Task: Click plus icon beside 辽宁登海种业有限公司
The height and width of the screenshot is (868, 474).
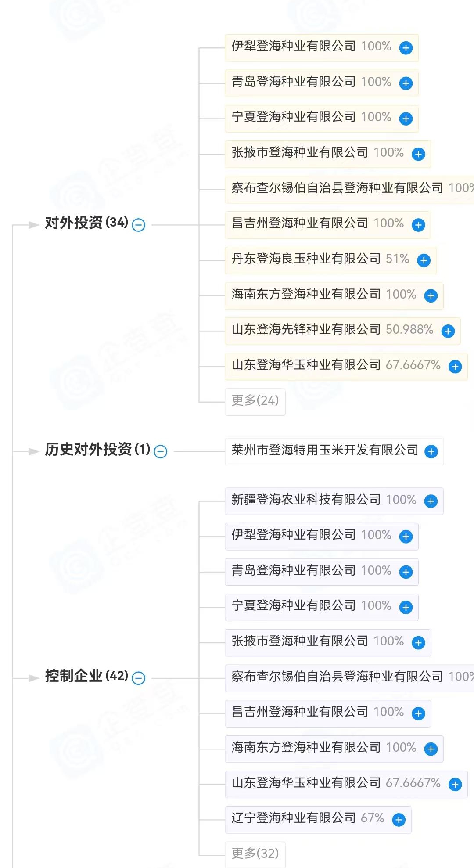Action: click(x=399, y=819)
